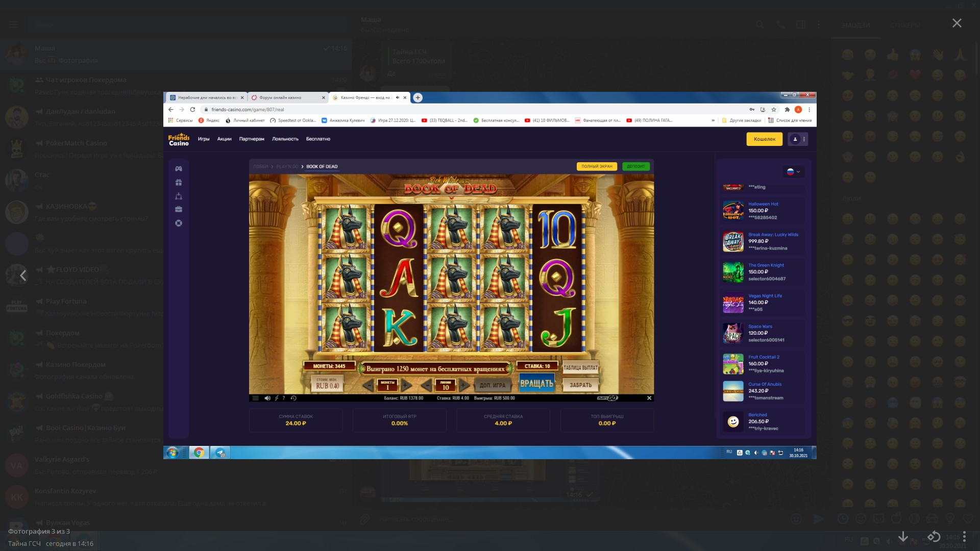Click the gamepad icon in casino sidebar
Image resolution: width=980 pixels, height=551 pixels.
(179, 169)
